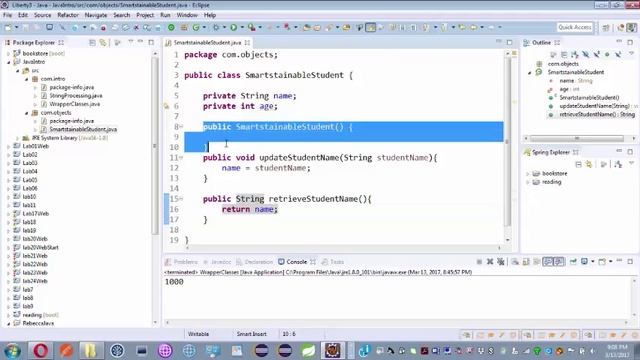Collapse the com.intro package
This screenshot has width=640, height=360.
[27, 79]
